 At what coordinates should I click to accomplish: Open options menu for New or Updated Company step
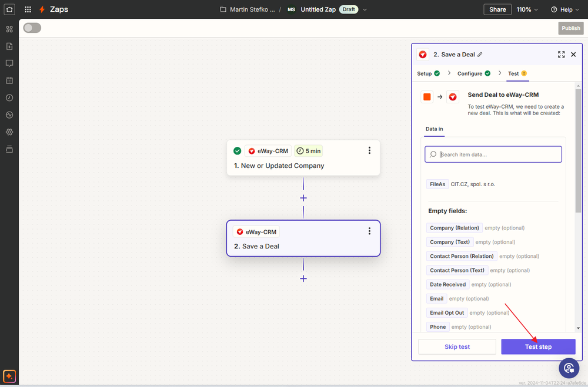369,150
